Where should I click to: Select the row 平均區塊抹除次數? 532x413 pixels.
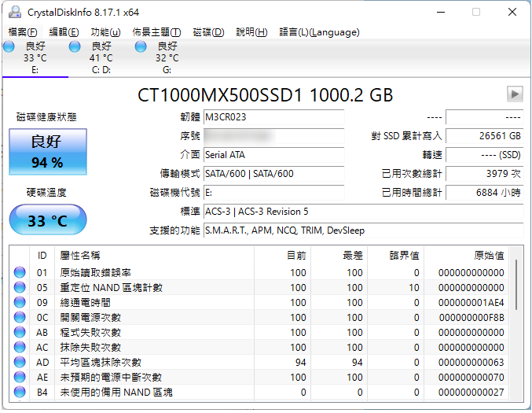coord(259,362)
